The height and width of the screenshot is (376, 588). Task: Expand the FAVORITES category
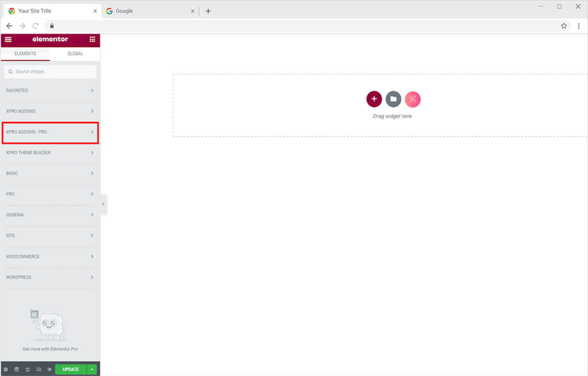tap(50, 90)
